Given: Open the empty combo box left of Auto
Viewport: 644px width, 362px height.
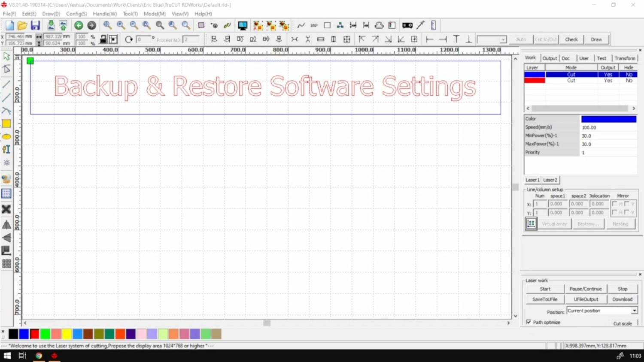Looking at the screenshot, I should (492, 39).
